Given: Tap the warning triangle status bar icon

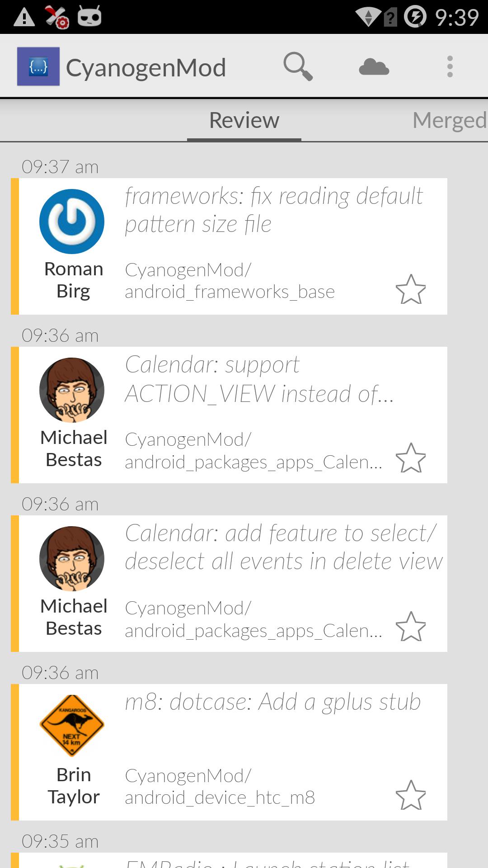Looking at the screenshot, I should 24,17.
